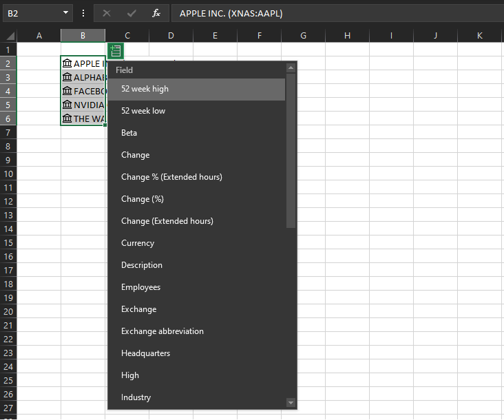Select column H header
The height and width of the screenshot is (420, 504).
347,35
